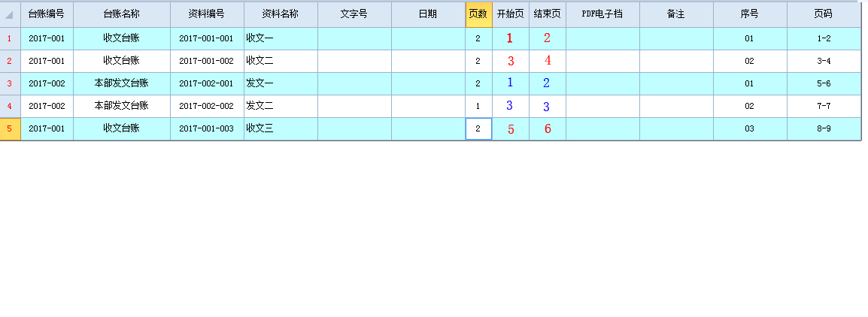
Task: Click 页码 cell 5-6
Action: click(x=824, y=84)
